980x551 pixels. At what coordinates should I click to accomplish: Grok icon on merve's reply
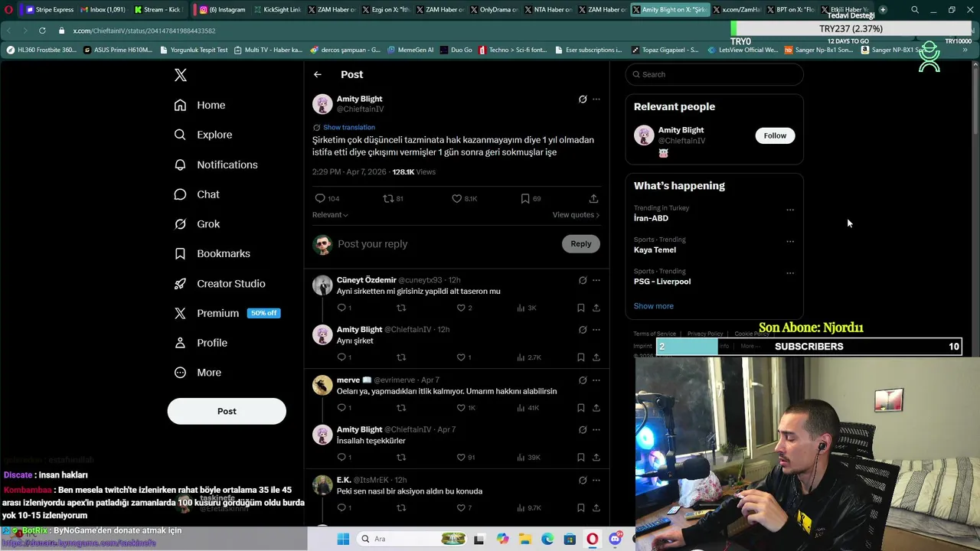coord(583,380)
